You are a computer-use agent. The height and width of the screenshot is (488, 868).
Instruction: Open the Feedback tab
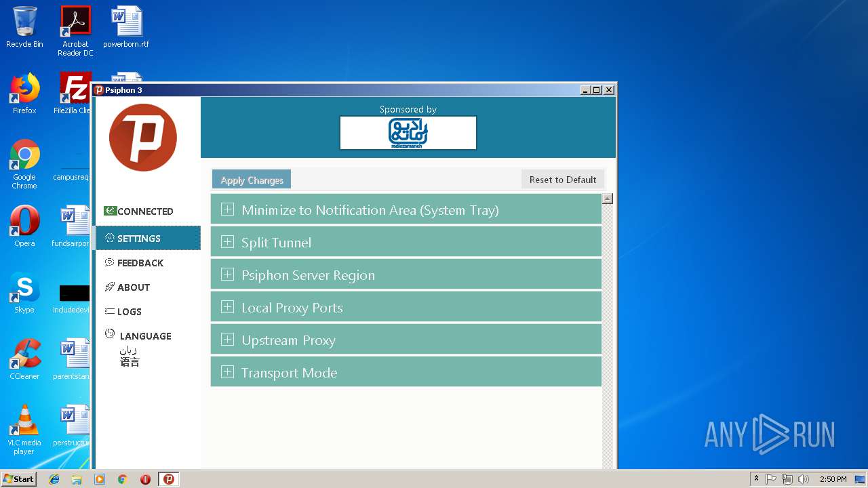(148, 263)
